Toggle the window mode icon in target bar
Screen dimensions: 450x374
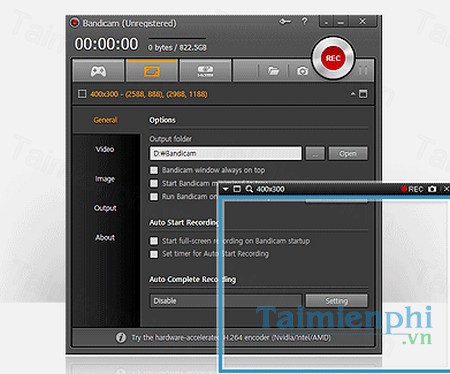point(363,94)
